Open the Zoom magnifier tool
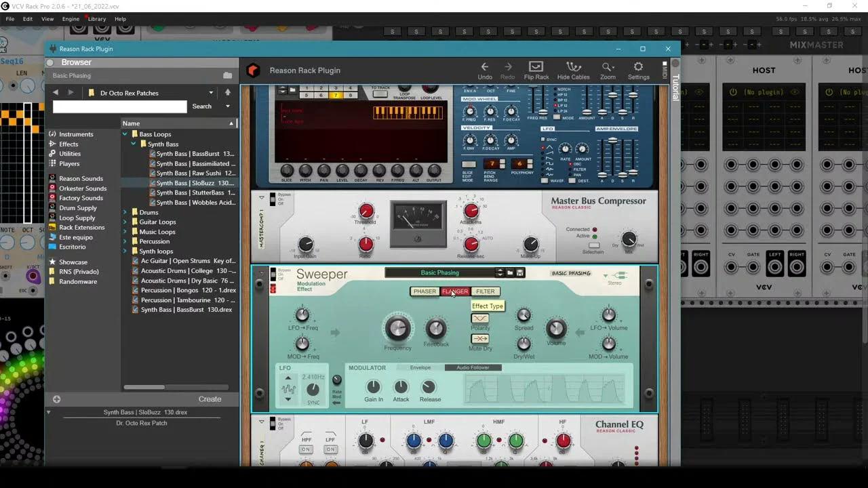Viewport: 868px width, 488px height. point(608,67)
